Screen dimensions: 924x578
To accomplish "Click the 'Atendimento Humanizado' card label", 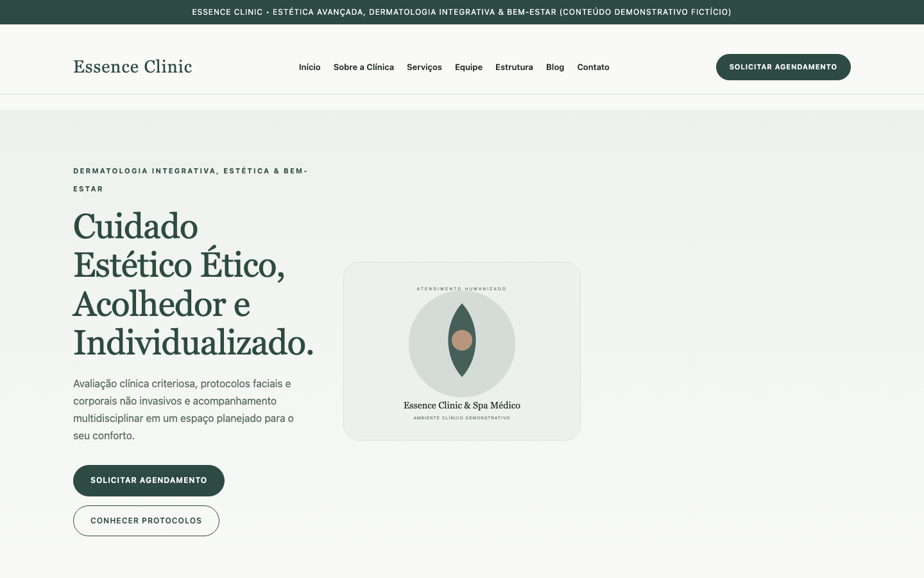I will point(462,289).
